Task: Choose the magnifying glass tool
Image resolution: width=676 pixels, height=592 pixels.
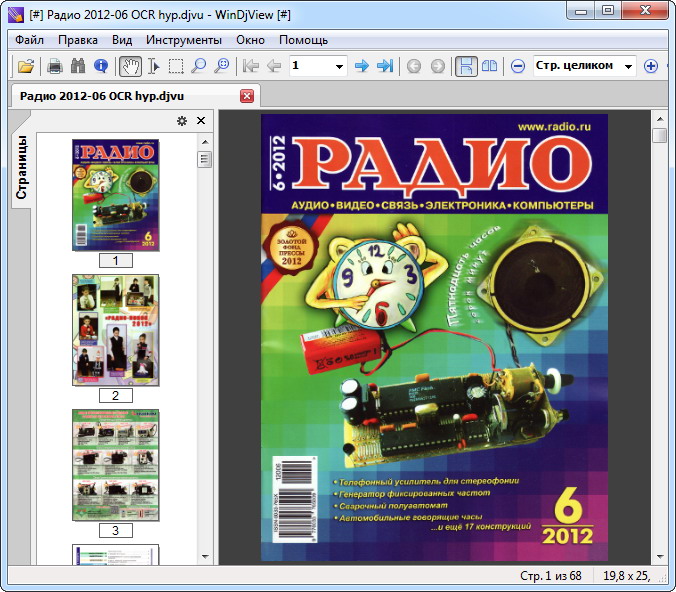Action: tap(199, 66)
